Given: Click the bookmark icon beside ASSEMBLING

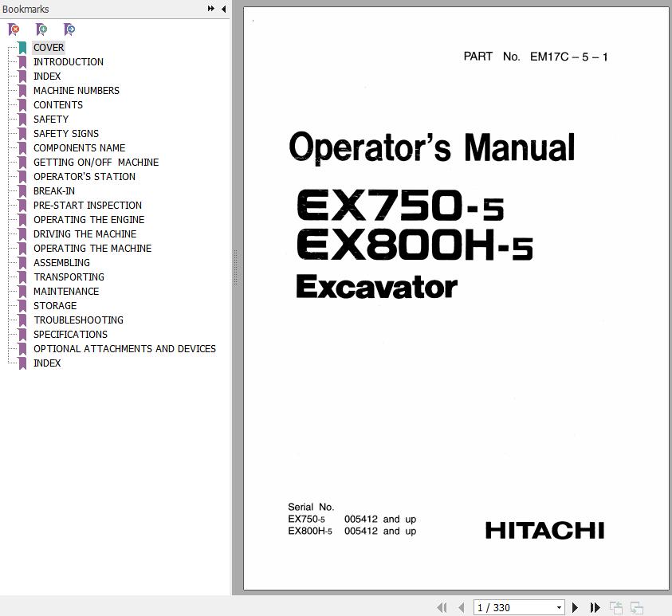Looking at the screenshot, I should 22,263.
